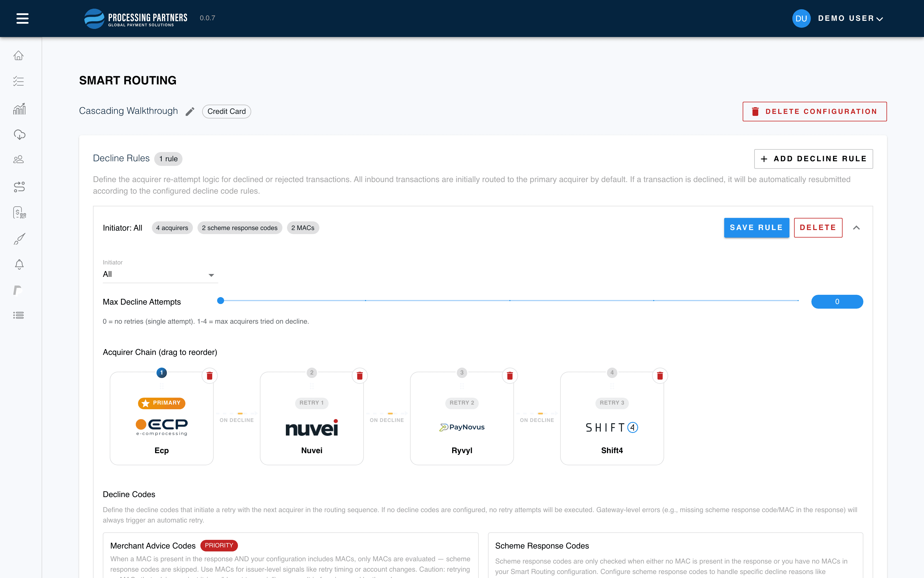Click position badge 3 on Ryvyl card

(x=462, y=372)
